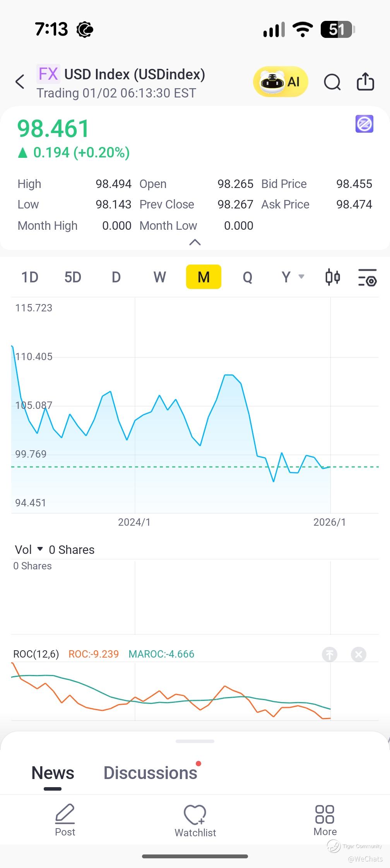The image size is (390, 868).
Task: Collapse the quote details chevron
Action: tap(195, 243)
